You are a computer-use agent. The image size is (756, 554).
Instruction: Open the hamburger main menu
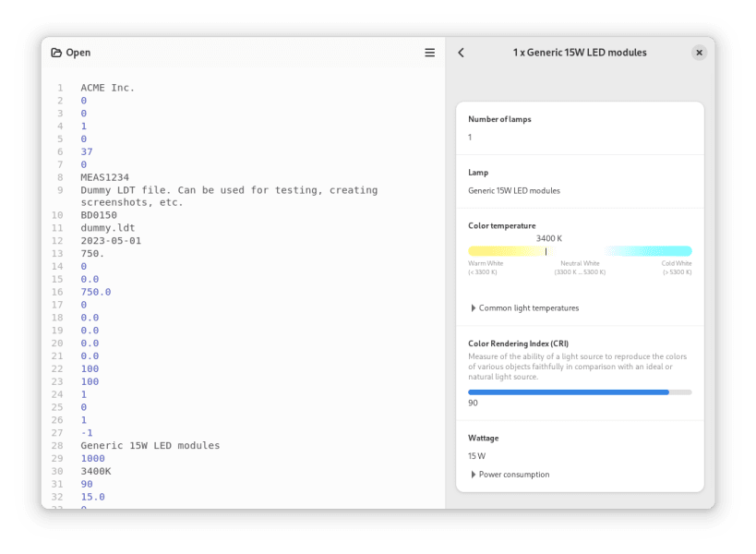tap(429, 53)
